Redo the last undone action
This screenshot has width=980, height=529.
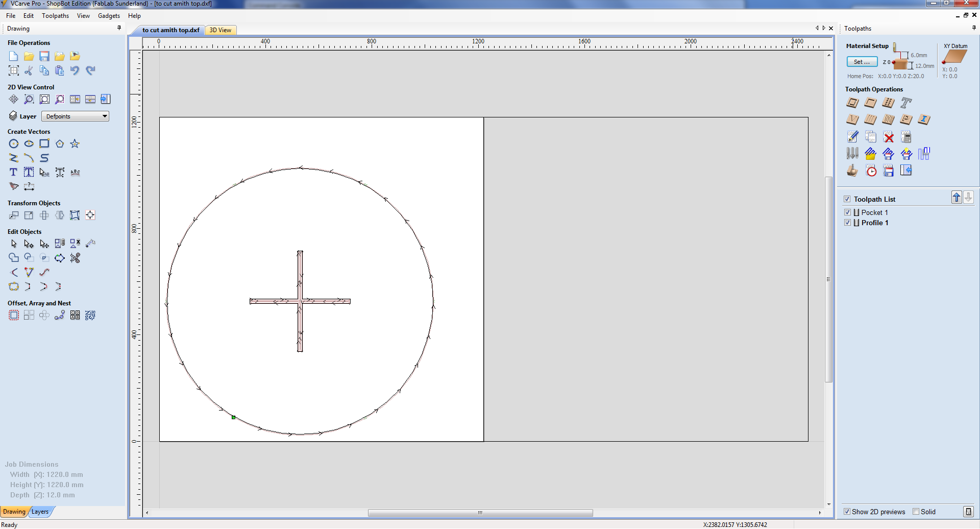(90, 70)
